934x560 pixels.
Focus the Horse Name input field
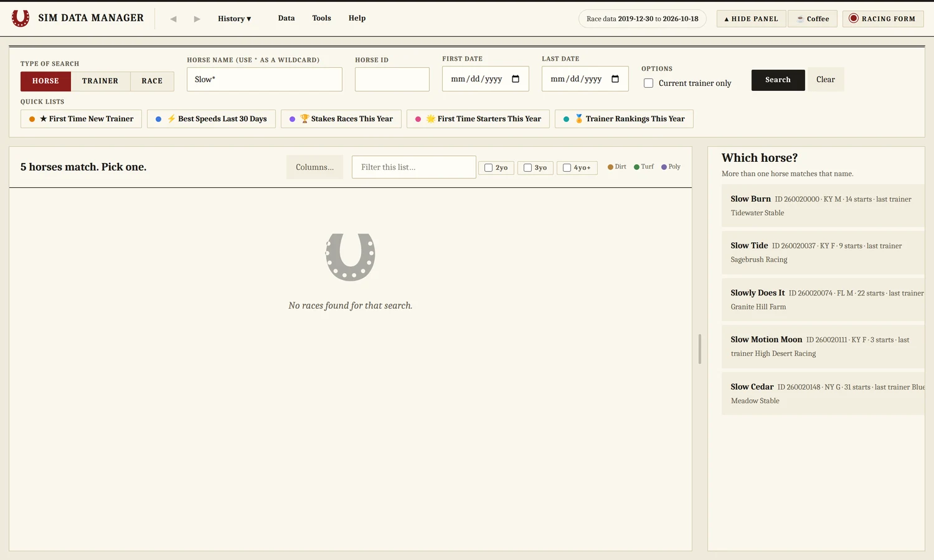[265, 79]
